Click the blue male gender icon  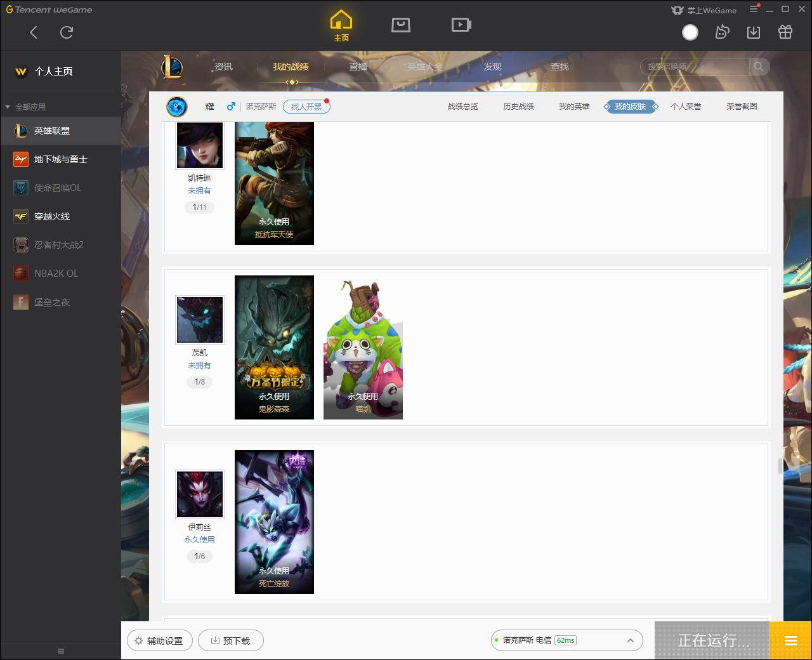231,106
